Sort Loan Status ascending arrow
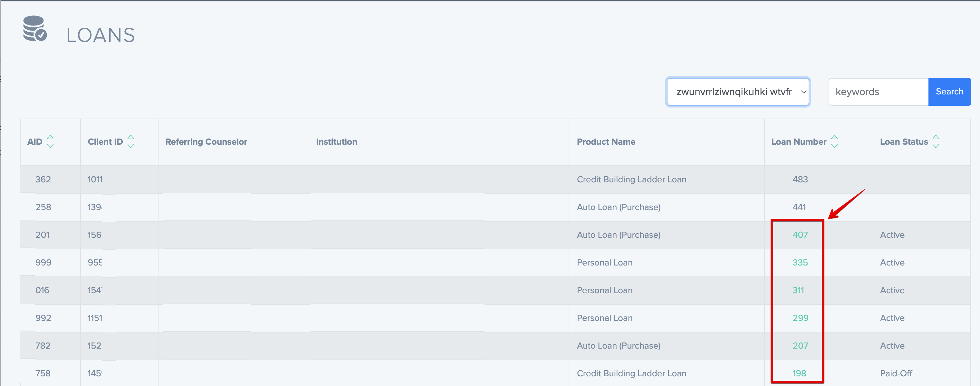980x386 pixels. pos(936,137)
